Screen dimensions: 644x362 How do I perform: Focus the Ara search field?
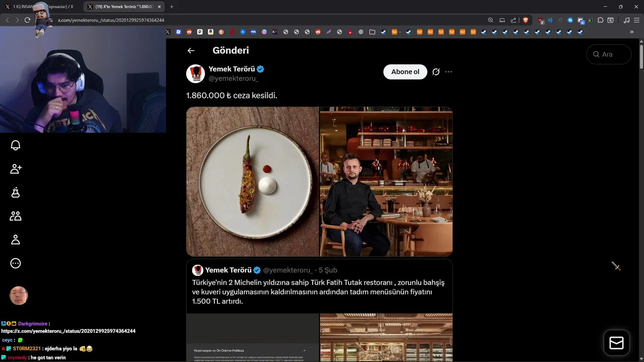tap(609, 54)
